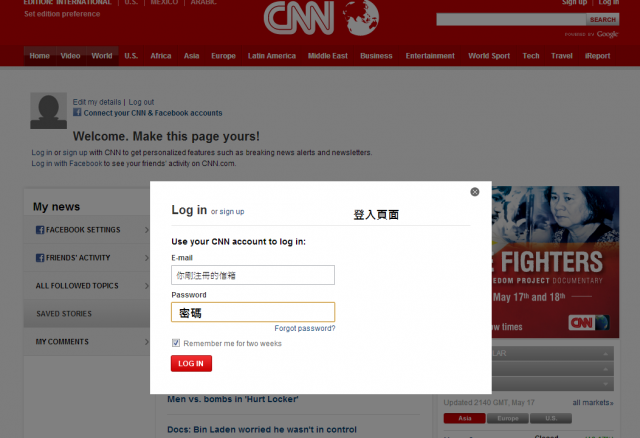Image resolution: width=640 pixels, height=438 pixels.
Task: Open Saved Stories in My news
Action: pos(87,313)
